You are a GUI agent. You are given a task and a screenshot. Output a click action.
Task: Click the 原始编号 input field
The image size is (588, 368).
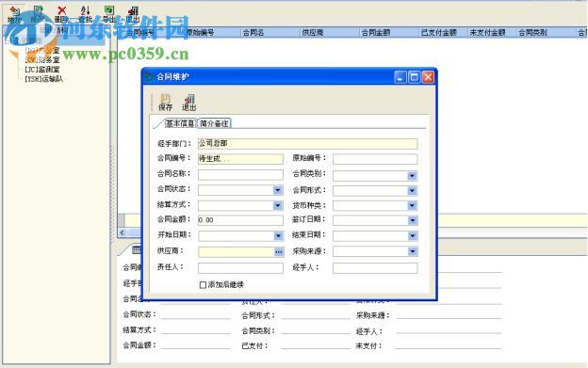click(x=375, y=159)
